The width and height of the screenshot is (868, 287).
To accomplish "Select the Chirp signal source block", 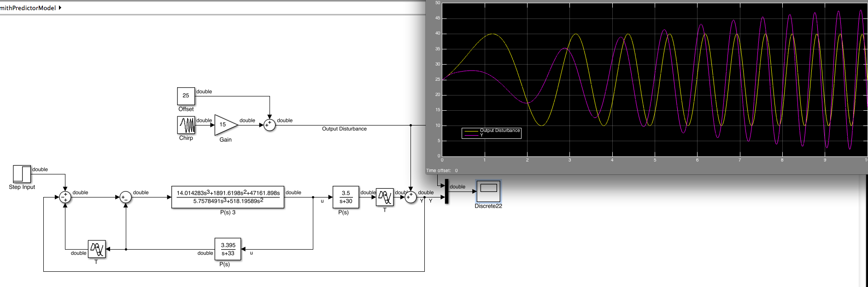I will tap(186, 125).
